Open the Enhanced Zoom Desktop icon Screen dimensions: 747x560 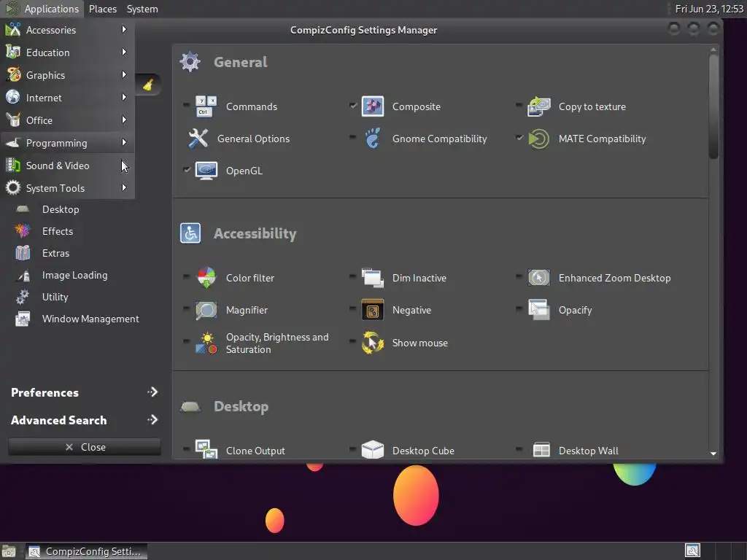pos(539,278)
